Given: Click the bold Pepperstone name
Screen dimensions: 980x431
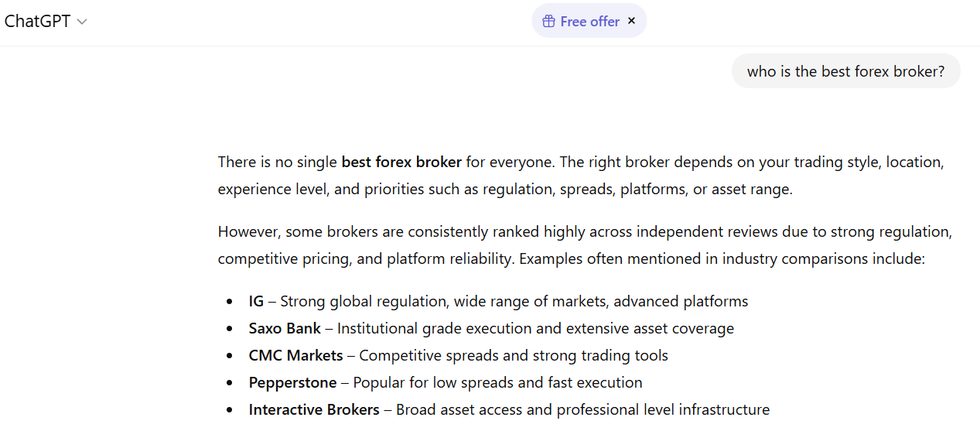Looking at the screenshot, I should (292, 383).
